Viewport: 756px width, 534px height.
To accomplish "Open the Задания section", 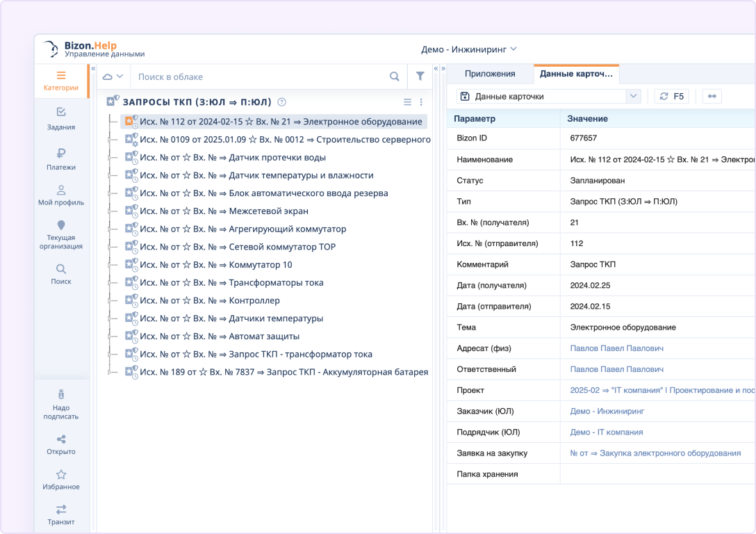I will point(61,119).
